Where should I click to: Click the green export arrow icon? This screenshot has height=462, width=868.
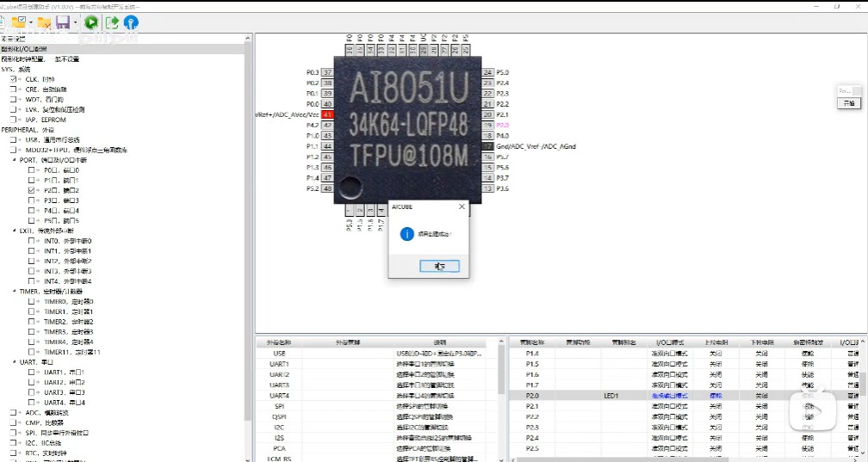point(111,22)
